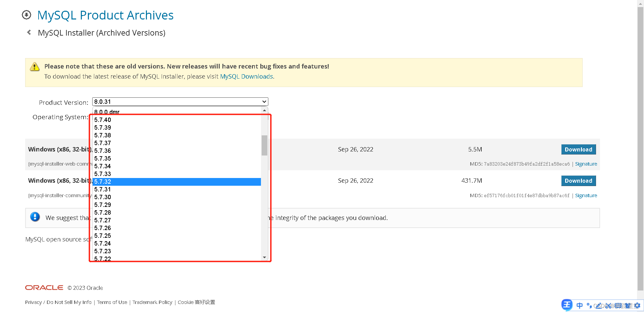
Task: Open the Trademark Policy link
Action: click(x=152, y=302)
